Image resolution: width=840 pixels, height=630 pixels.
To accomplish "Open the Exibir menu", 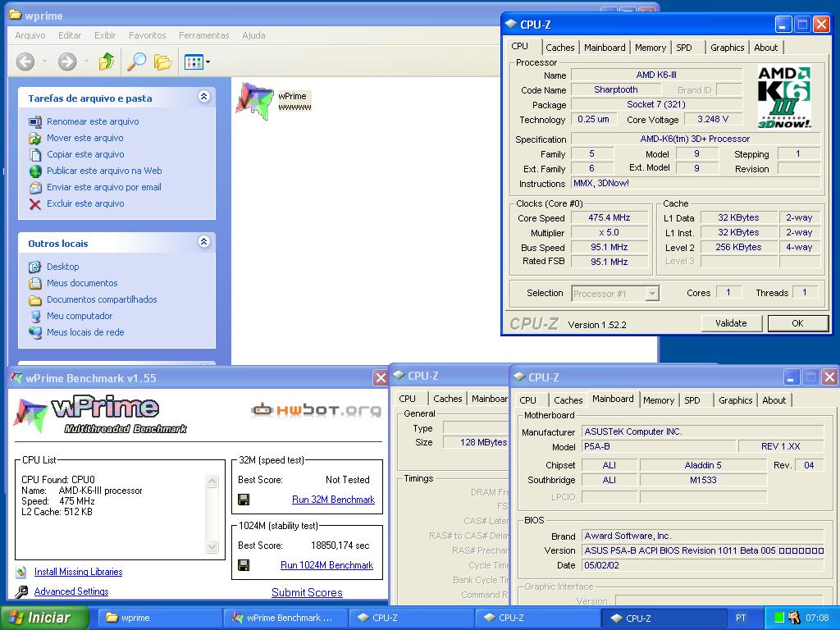I will [105, 35].
